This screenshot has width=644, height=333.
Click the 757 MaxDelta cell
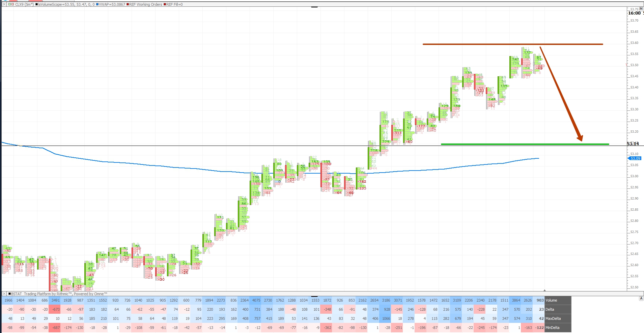tap(255, 318)
